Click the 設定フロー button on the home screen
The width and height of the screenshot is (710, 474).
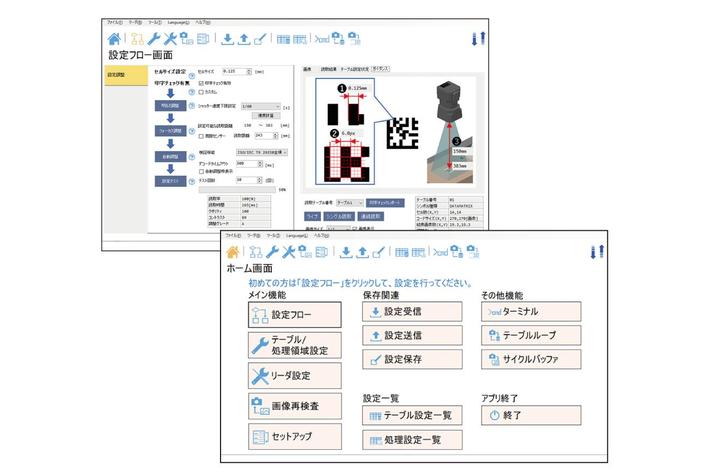tap(294, 314)
